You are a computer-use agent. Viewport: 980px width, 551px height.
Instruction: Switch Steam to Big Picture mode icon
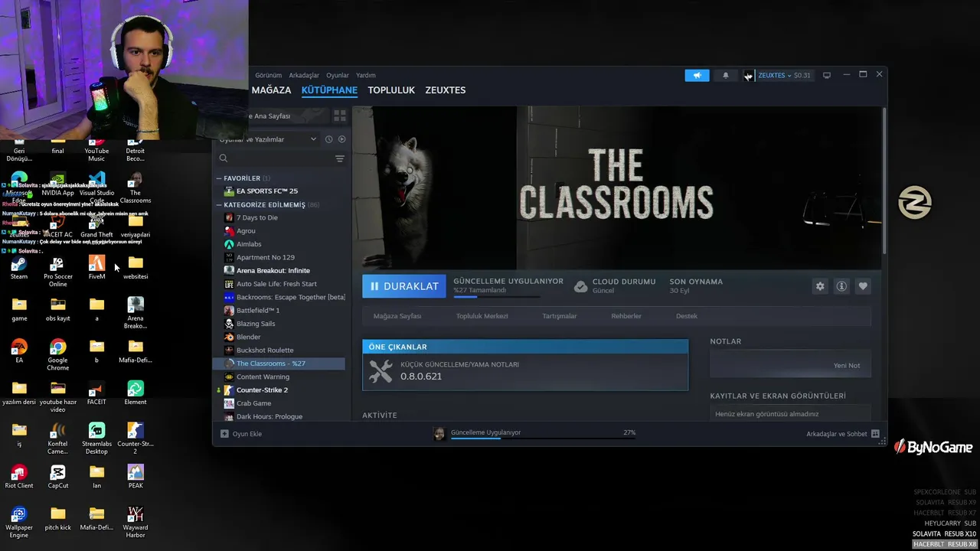[x=826, y=75]
